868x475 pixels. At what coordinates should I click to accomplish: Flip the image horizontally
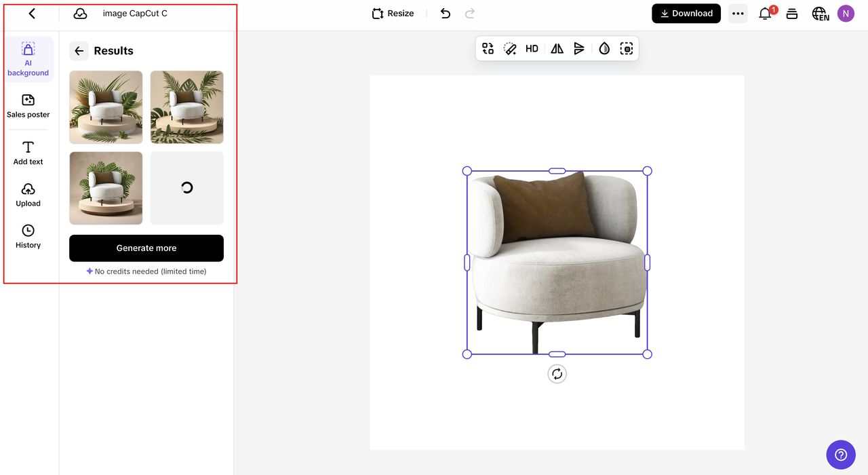pyautogui.click(x=557, y=48)
